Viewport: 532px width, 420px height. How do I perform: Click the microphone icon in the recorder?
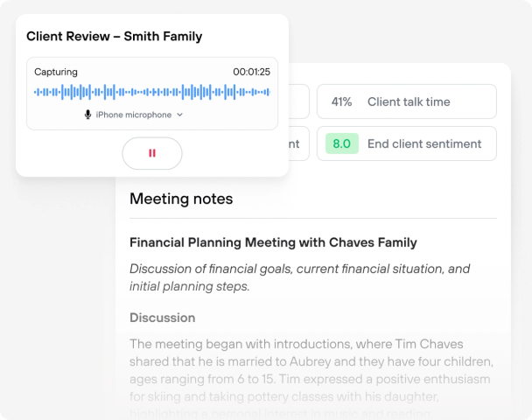tap(87, 115)
